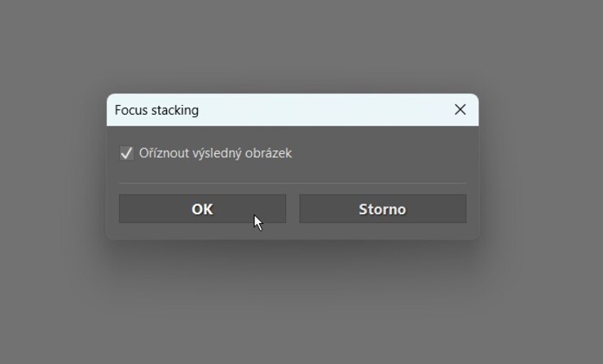Abort the operation using Storno
Image resolution: width=603 pixels, height=364 pixels.
point(383,208)
